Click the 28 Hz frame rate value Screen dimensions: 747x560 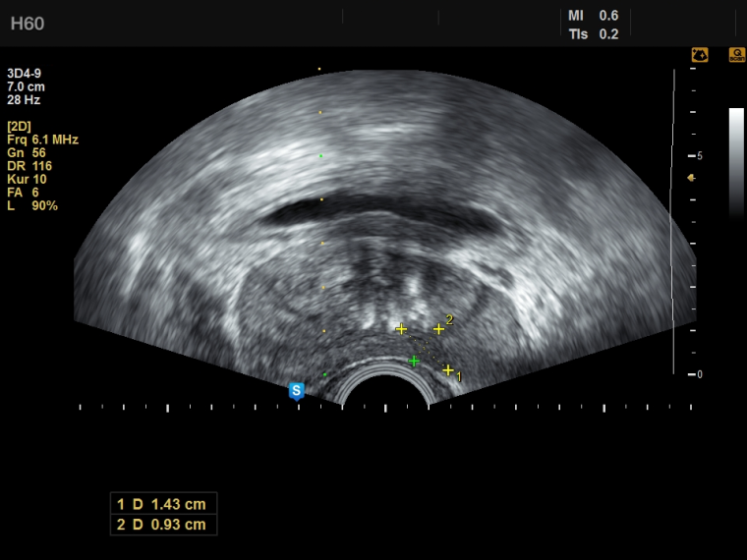coord(24,100)
